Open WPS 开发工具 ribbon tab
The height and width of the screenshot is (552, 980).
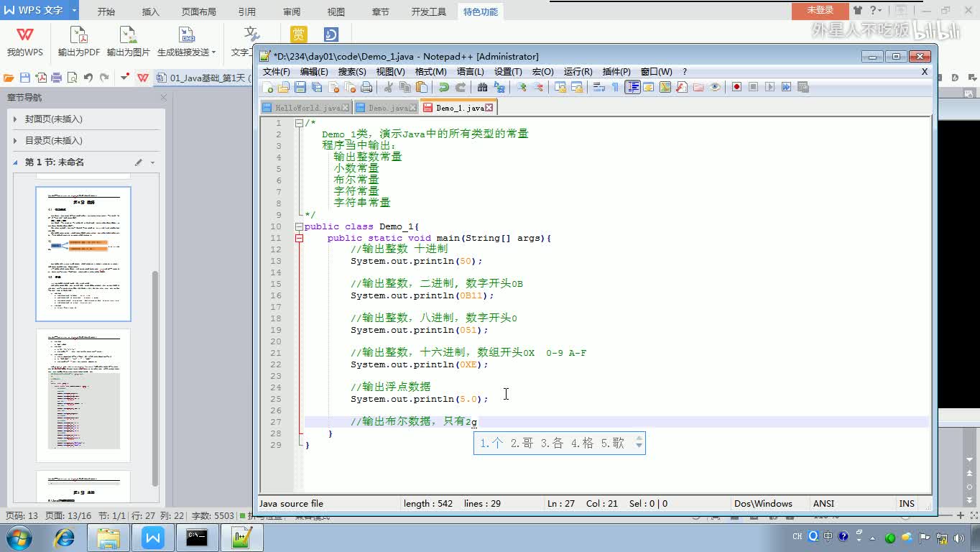click(428, 11)
